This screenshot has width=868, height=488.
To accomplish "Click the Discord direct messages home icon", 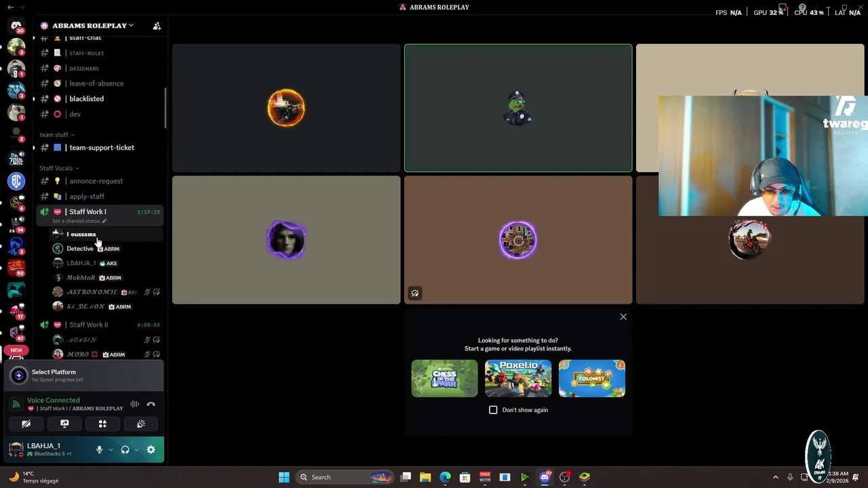I will (x=16, y=26).
